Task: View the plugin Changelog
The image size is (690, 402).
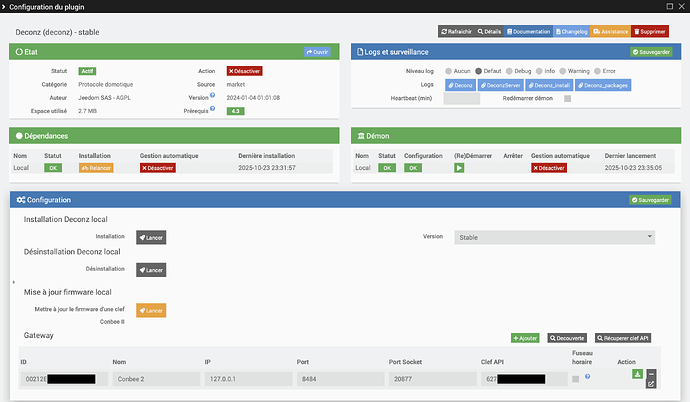Action: click(572, 32)
